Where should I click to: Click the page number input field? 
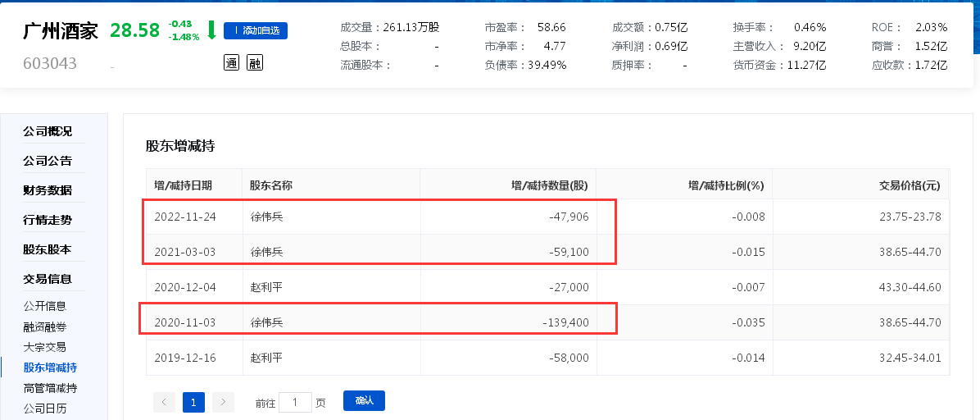[295, 402]
